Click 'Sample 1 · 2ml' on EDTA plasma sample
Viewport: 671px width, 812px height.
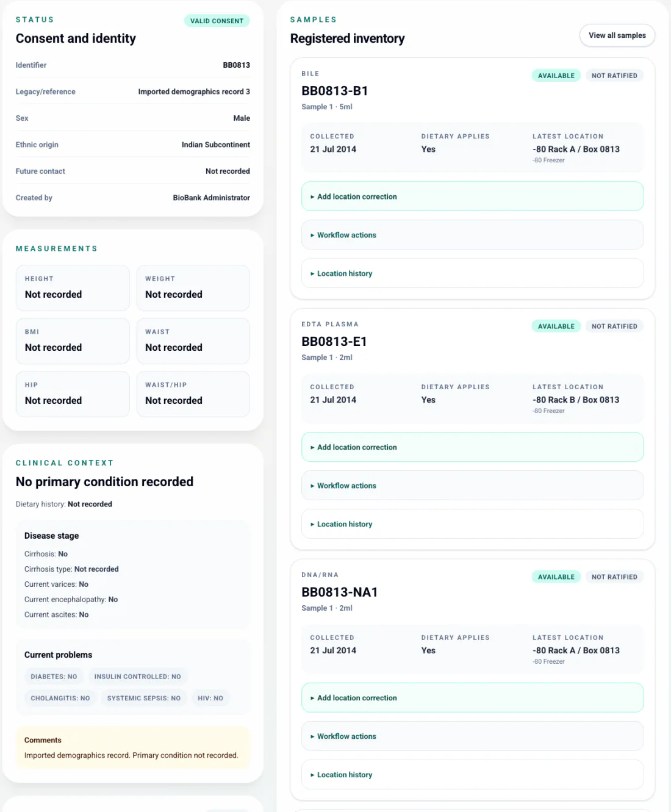click(x=327, y=357)
